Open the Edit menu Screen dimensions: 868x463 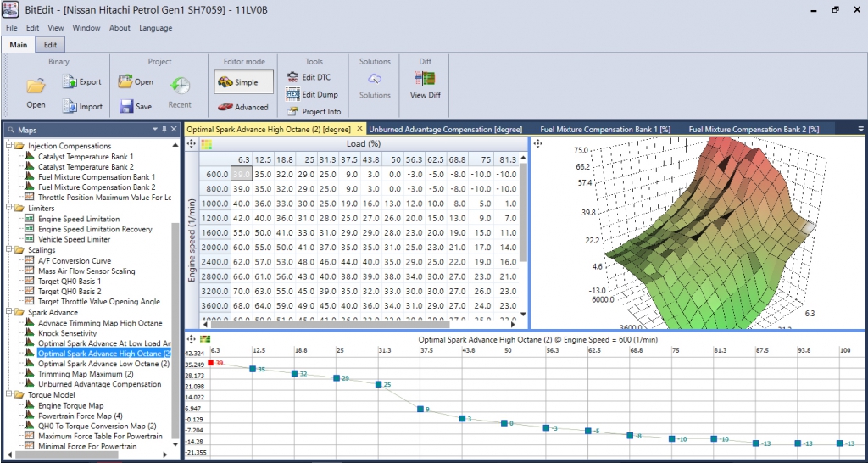33,28
